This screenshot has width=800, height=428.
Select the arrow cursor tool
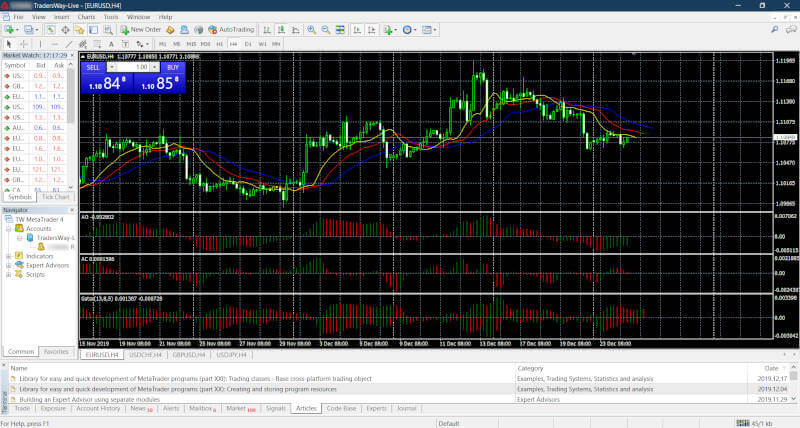pos(9,44)
